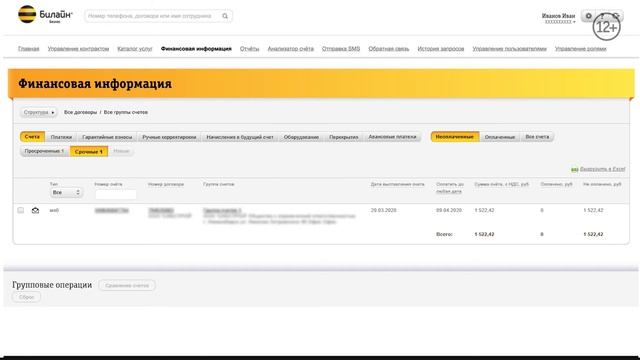Click the Номер договора column header

tap(166, 184)
